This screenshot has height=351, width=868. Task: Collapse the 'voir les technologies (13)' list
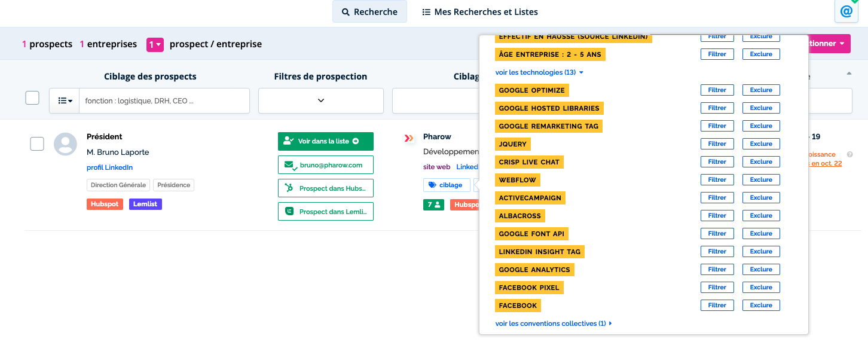(539, 72)
